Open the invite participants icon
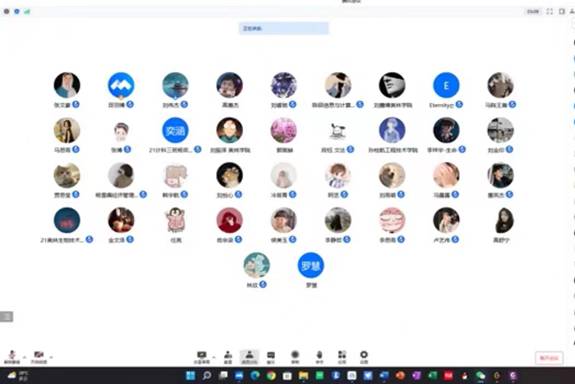This screenshot has width=575, height=384. pyautogui.click(x=228, y=356)
